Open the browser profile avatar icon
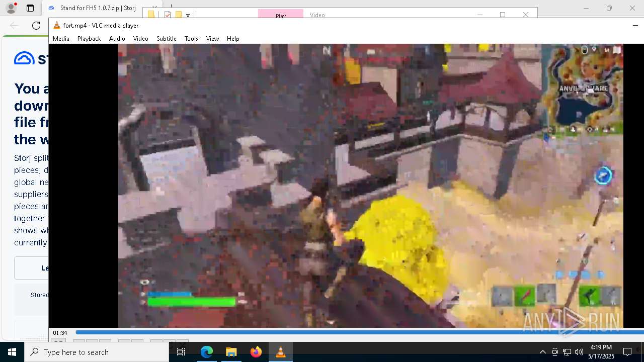The image size is (644, 362). [11, 8]
